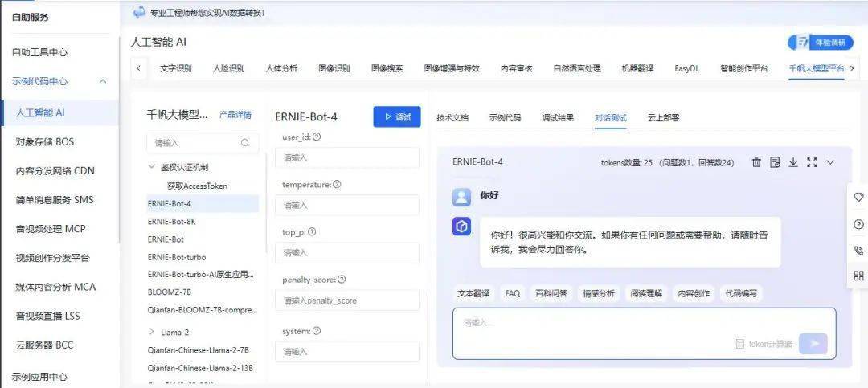Screen dimensions: 868x388
Task: Click the phone contact icon on right sidebar
Action: pos(858,250)
